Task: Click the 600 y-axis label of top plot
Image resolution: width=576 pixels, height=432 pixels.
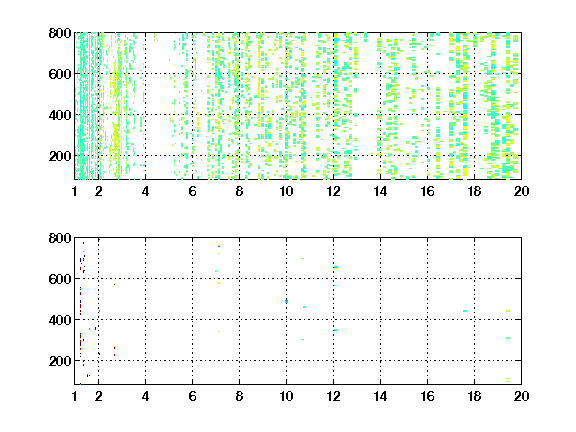Action: [x=60, y=74]
